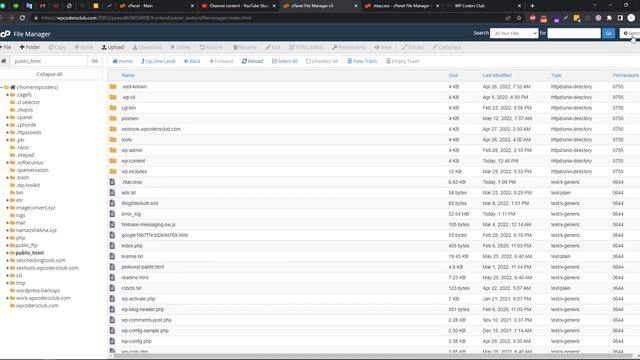The width and height of the screenshot is (640, 360).
Task: Open the Upload tool in the toolbar
Action: coord(113,47)
